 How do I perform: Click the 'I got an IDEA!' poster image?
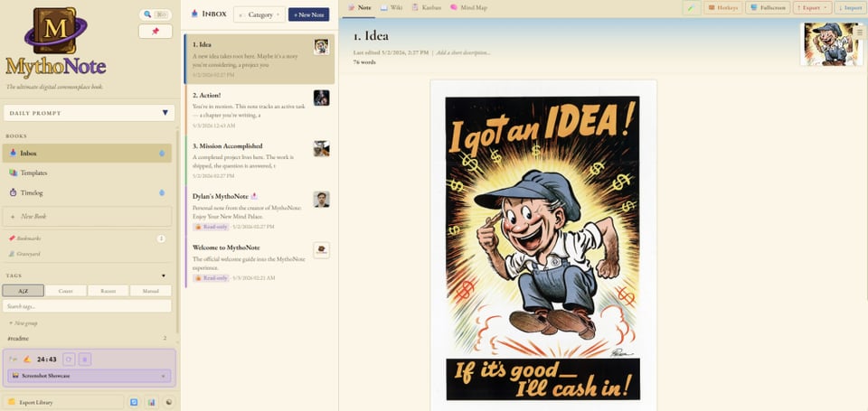tap(542, 248)
